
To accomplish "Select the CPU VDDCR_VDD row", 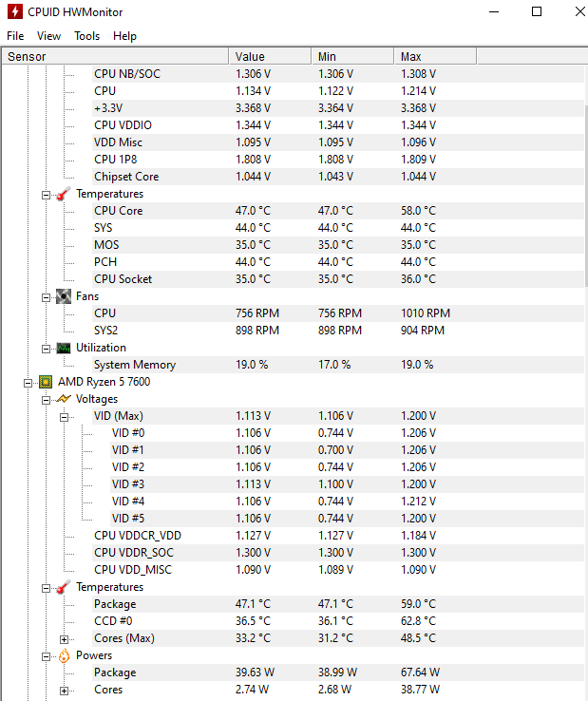I will (x=338, y=536).
